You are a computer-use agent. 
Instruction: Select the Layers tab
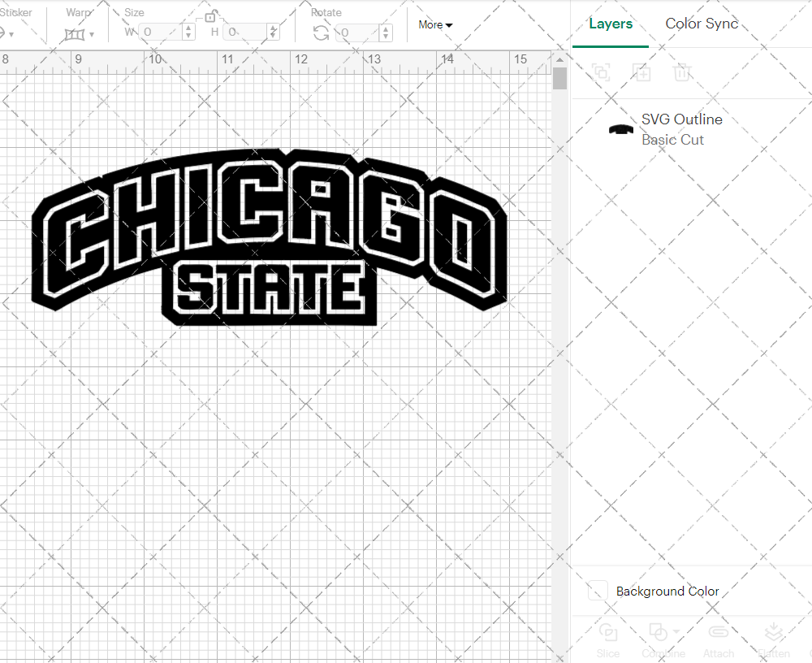tap(611, 24)
